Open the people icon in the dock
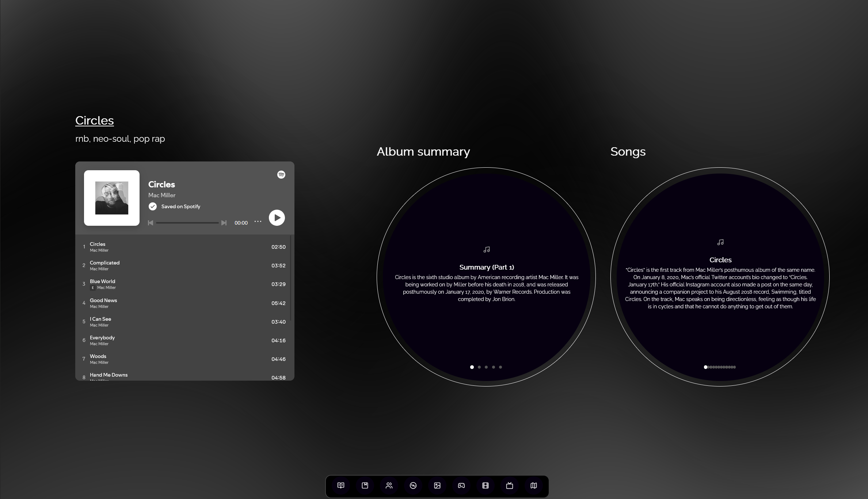The width and height of the screenshot is (868, 499). pyautogui.click(x=389, y=485)
